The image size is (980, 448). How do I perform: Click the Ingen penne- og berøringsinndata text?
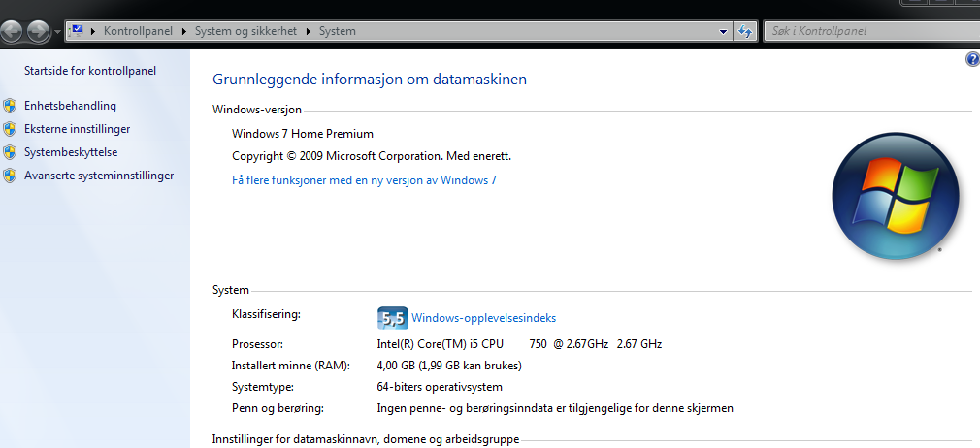click(555, 408)
